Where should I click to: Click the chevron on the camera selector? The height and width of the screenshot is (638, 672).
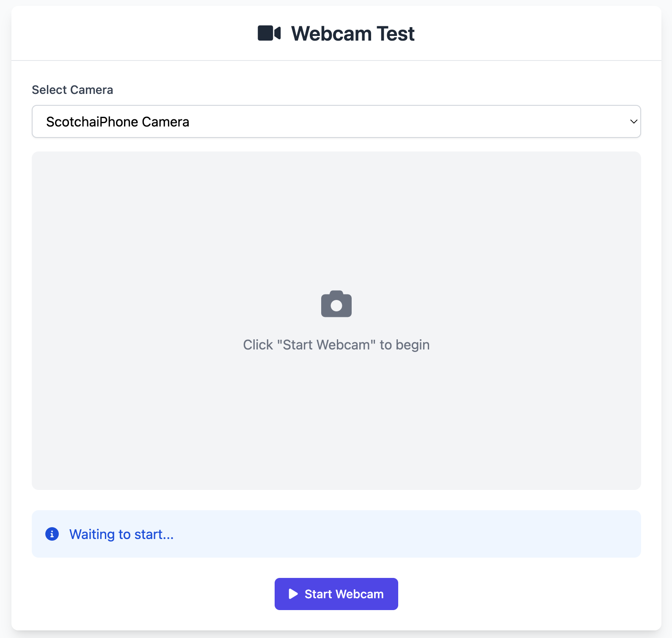(x=633, y=121)
